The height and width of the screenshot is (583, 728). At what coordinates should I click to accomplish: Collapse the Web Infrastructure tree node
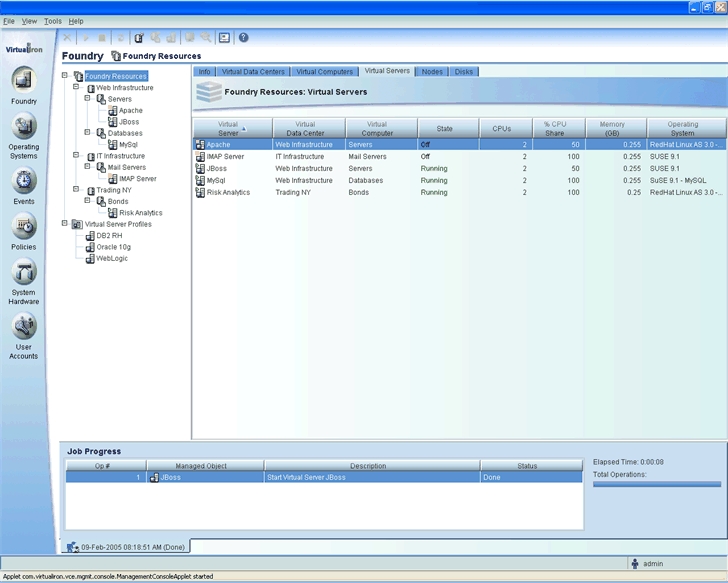(x=77, y=88)
